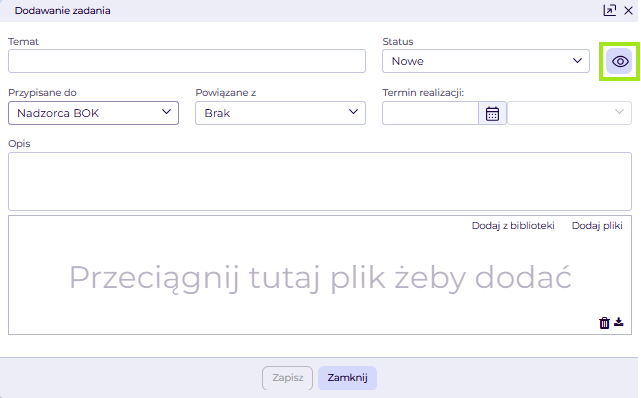This screenshot has width=641, height=398.
Task: Click Dodaj pliki link
Action: (597, 226)
